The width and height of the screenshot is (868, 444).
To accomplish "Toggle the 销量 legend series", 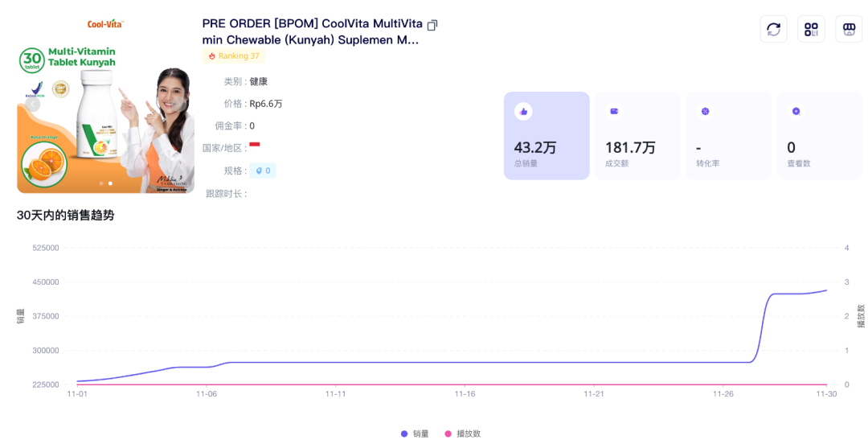I will [x=415, y=434].
